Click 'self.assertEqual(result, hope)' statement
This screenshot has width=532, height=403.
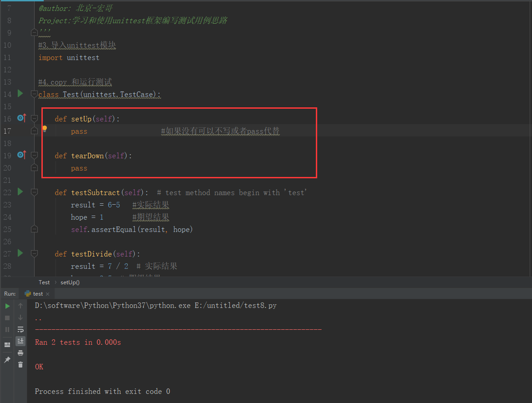[132, 230]
